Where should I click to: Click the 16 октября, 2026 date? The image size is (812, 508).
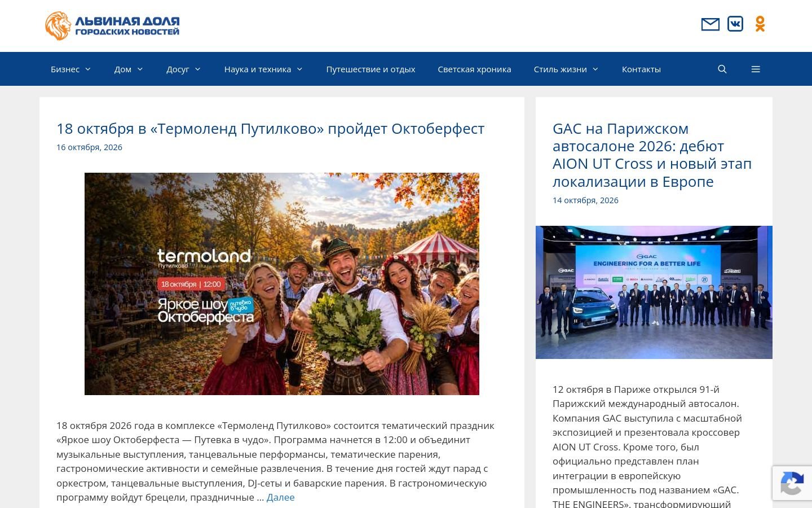(x=89, y=147)
